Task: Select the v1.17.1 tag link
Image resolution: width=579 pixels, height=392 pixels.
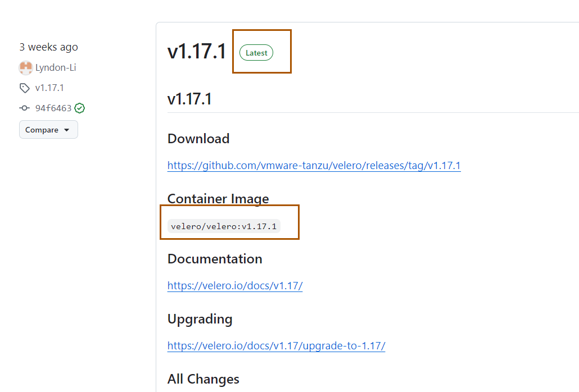Action: [48, 88]
